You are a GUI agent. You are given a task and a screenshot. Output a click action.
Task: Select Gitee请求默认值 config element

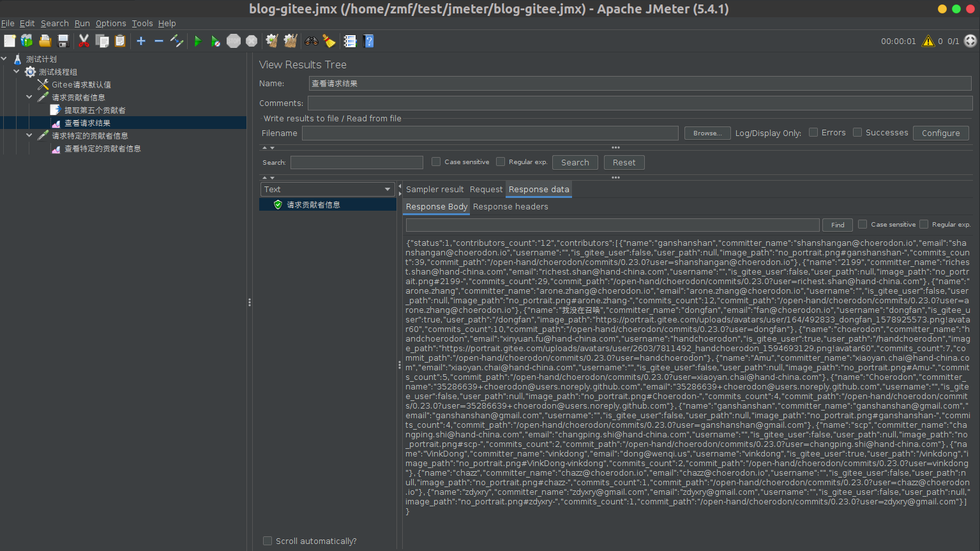(x=81, y=84)
